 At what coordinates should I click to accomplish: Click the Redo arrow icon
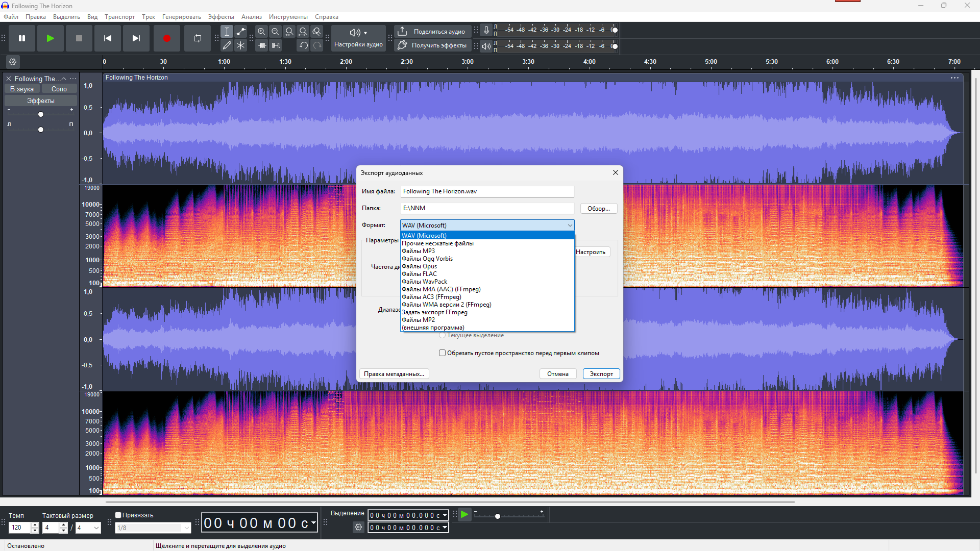(317, 45)
